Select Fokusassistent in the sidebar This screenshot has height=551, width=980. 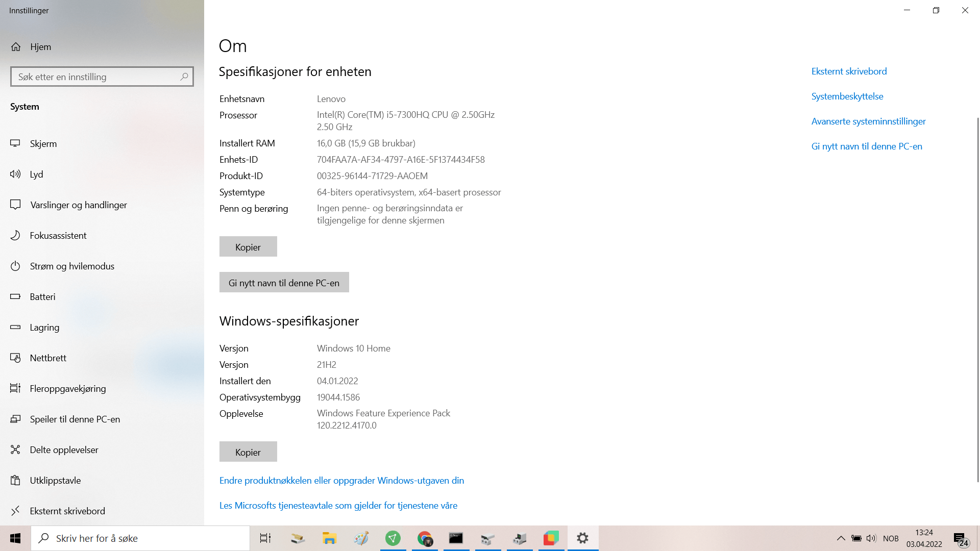58,236
